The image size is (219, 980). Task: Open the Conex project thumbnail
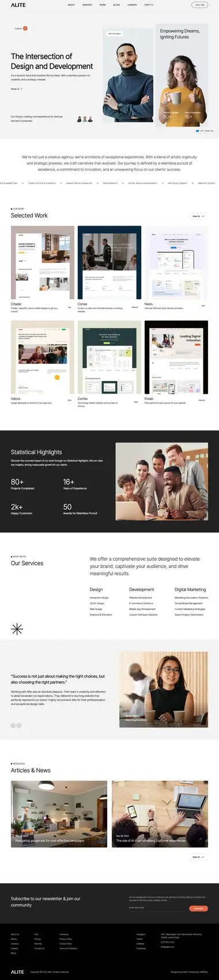[109, 262]
